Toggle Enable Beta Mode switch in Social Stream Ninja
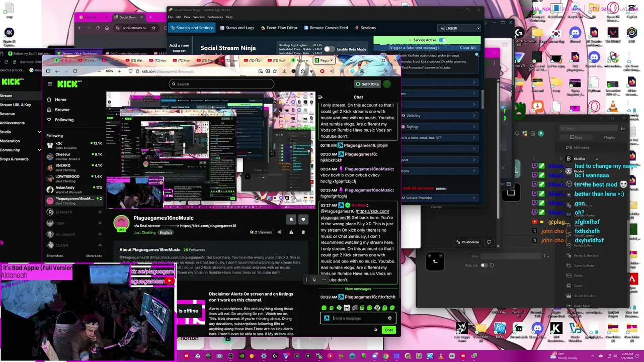This screenshot has height=362, width=644. (329, 49)
